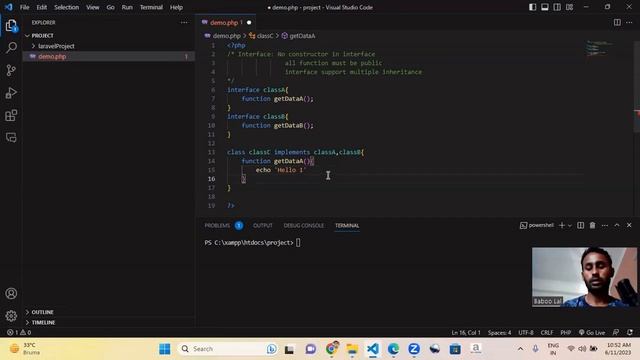Open terminal panel more actions ellipsis
This screenshot has height=360, width=640.
tap(605, 225)
